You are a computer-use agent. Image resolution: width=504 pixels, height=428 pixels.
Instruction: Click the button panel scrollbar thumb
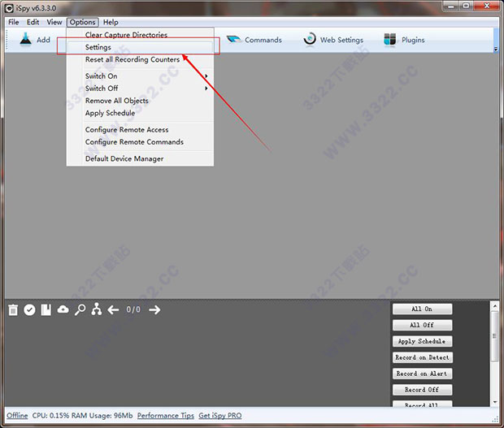(x=495, y=336)
